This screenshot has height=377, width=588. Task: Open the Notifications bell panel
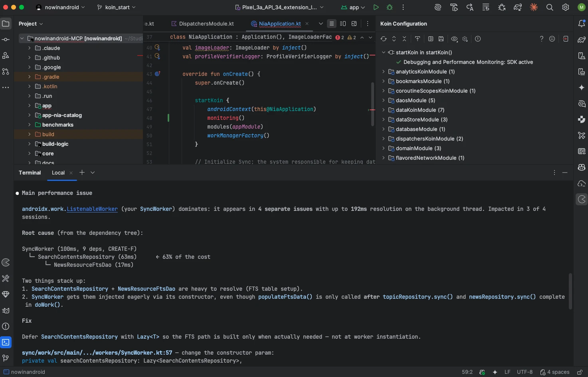pos(582,24)
